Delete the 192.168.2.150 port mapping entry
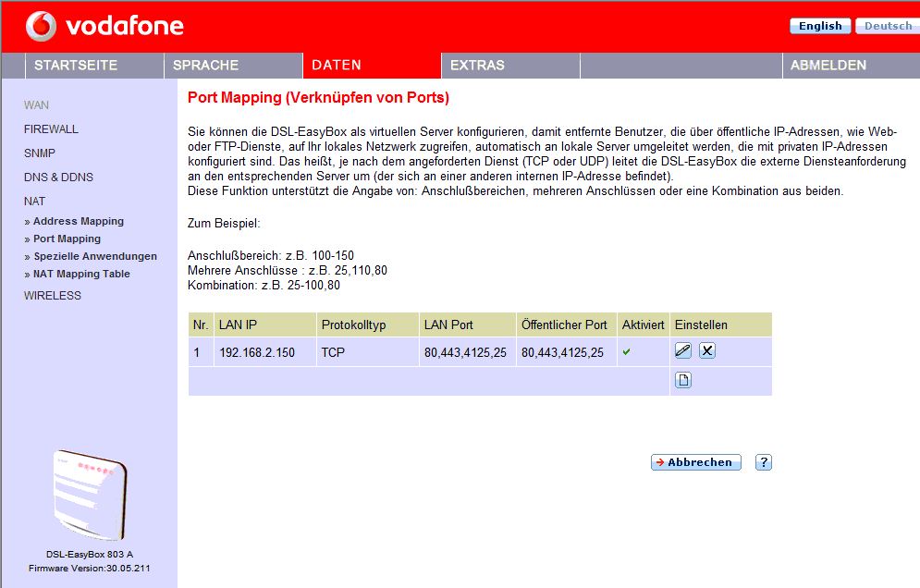 tap(707, 351)
